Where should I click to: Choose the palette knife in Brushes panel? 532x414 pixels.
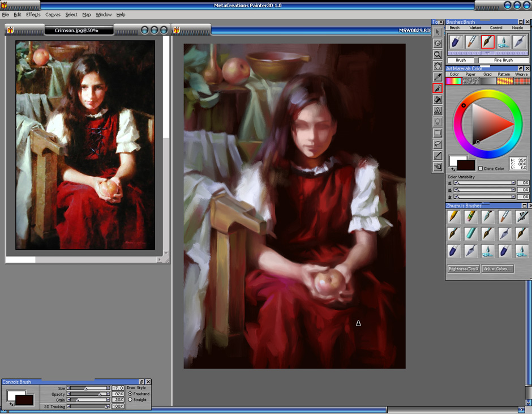(520, 42)
